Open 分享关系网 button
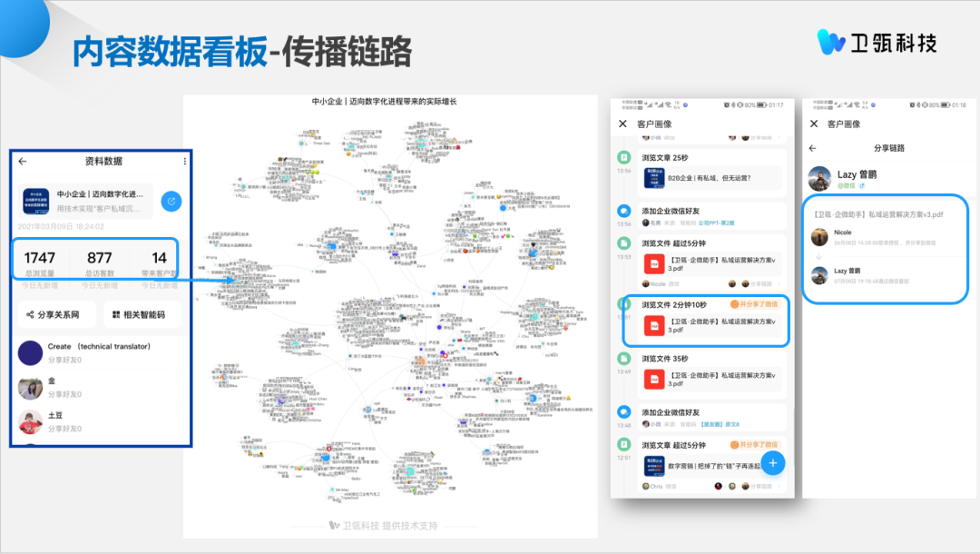Viewport: 980px width, 554px height. point(58,314)
